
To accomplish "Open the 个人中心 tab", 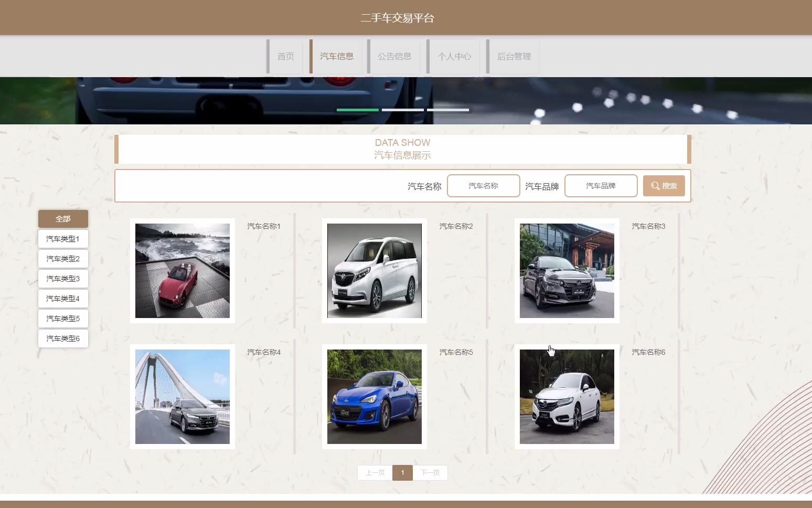I will pyautogui.click(x=454, y=56).
